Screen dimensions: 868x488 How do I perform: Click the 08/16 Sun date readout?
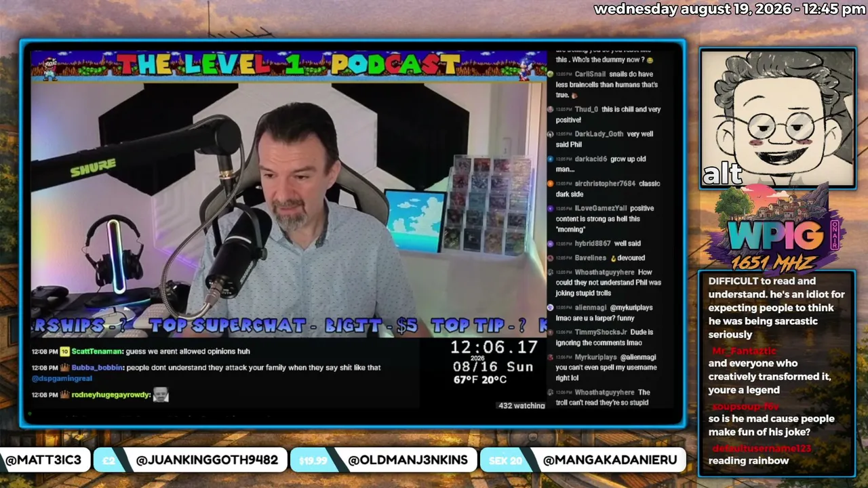(494, 367)
